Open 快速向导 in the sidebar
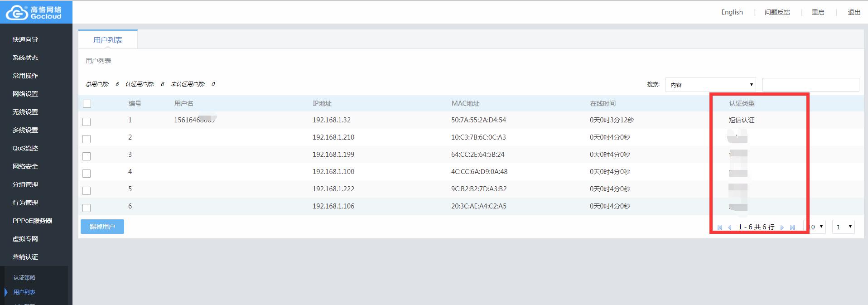This screenshot has width=868, height=305. point(25,39)
